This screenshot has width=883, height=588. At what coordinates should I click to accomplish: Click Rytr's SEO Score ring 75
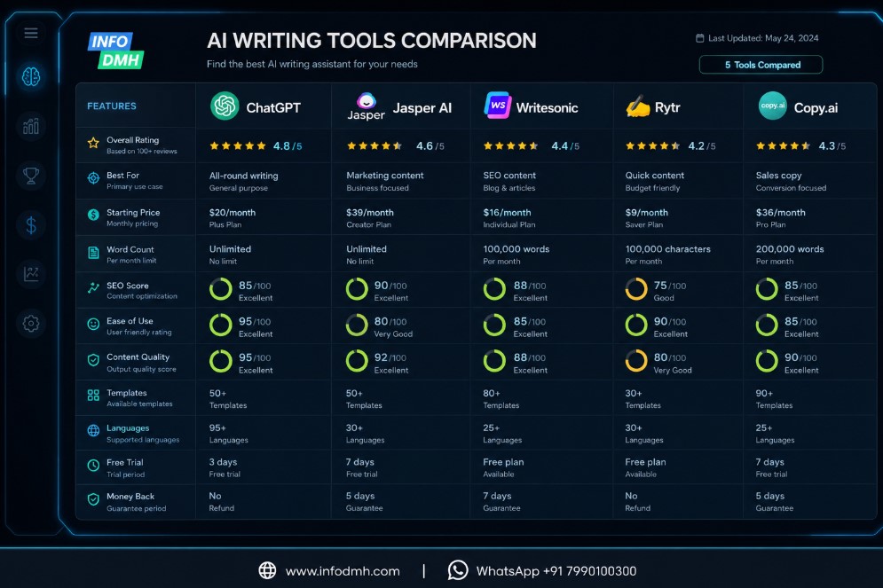coord(636,289)
